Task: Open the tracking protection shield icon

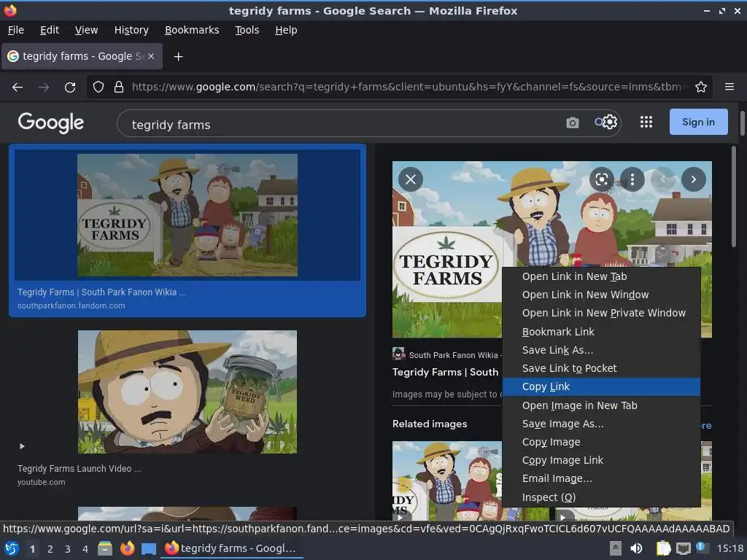Action: [x=98, y=87]
